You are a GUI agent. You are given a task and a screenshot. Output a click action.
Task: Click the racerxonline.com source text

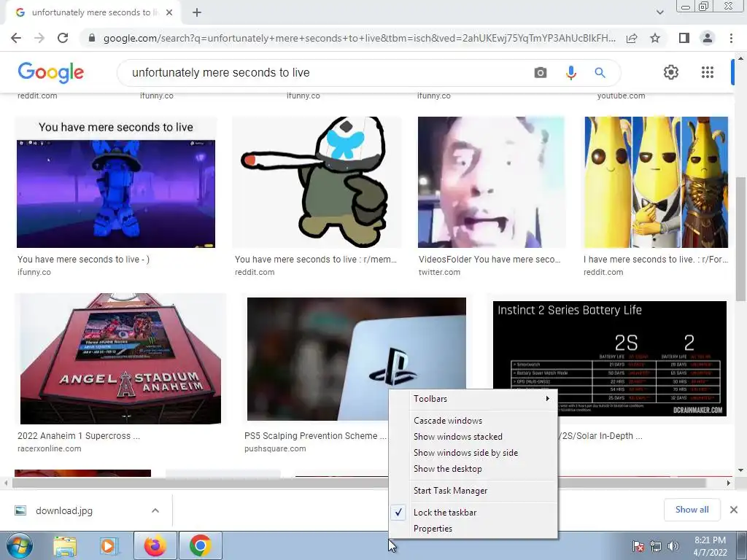(x=49, y=448)
